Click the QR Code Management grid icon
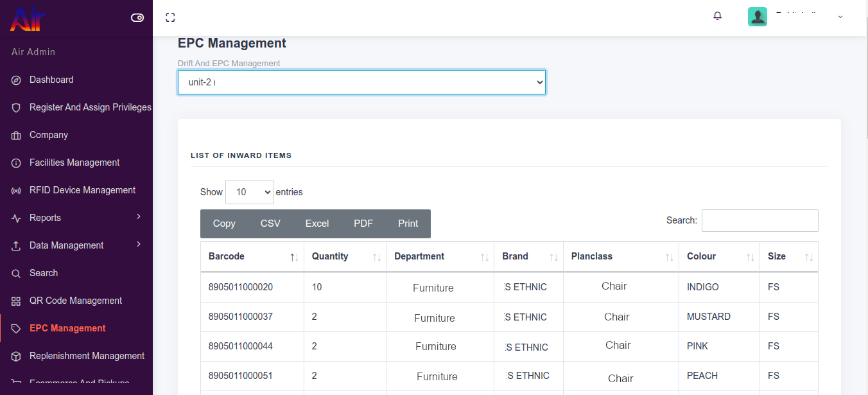Image resolution: width=868 pixels, height=395 pixels. coord(17,301)
